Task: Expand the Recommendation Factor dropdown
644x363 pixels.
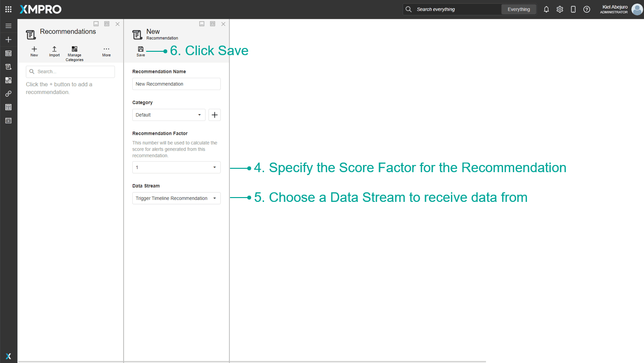Action: coord(176,167)
